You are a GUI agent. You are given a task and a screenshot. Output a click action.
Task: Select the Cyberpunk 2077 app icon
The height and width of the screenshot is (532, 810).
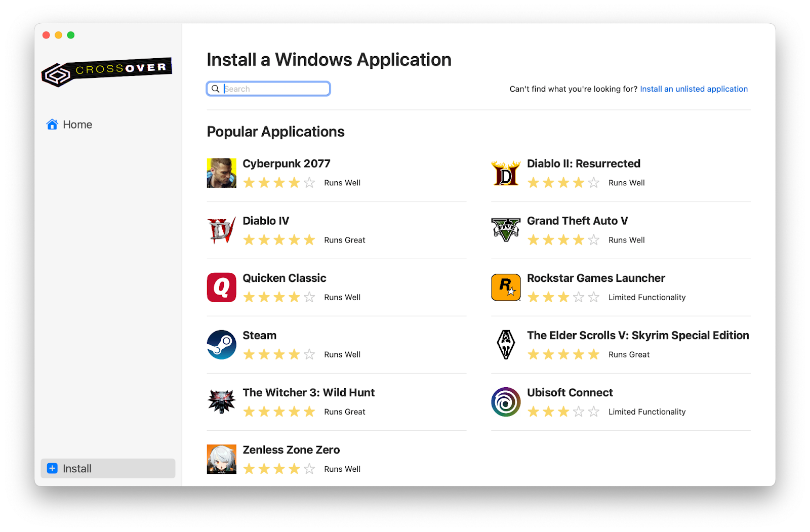click(x=221, y=173)
